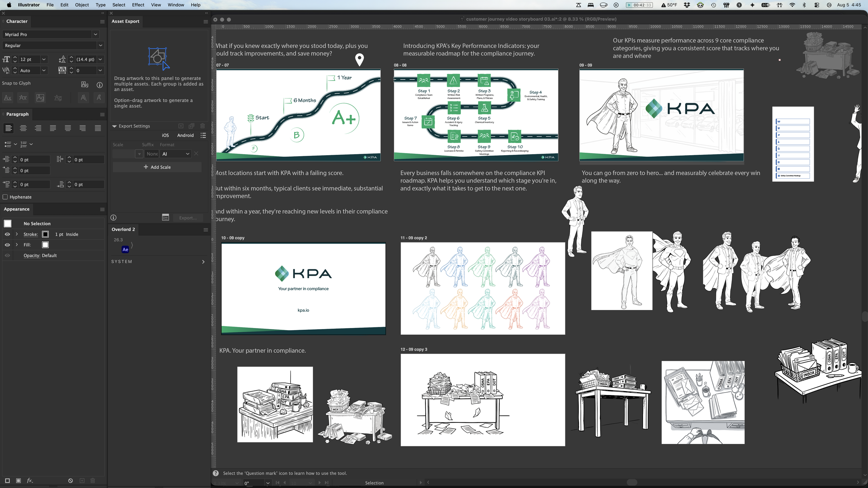868x488 pixels.
Task: Click the Adobe After Effects icon in Overlord 2
Action: 125,250
